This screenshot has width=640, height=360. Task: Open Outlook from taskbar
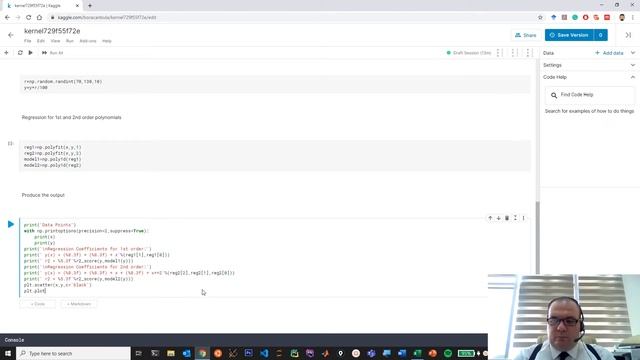pyautogui.click(x=187, y=353)
